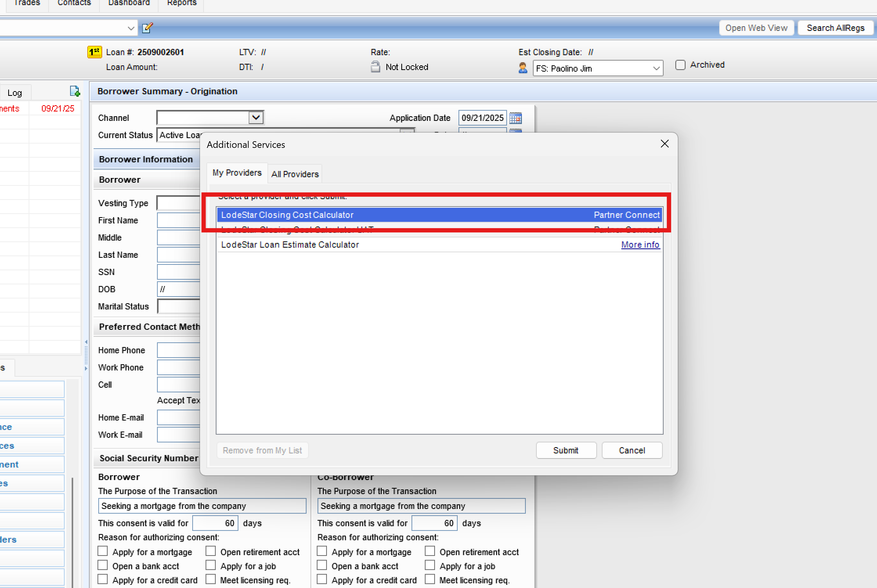The height and width of the screenshot is (588, 877).
Task: Check Co-Borrower Meet licensing req.
Action: [430, 579]
